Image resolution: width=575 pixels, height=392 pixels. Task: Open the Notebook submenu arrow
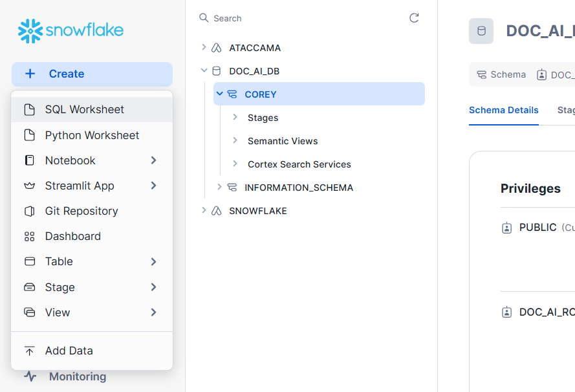(154, 160)
